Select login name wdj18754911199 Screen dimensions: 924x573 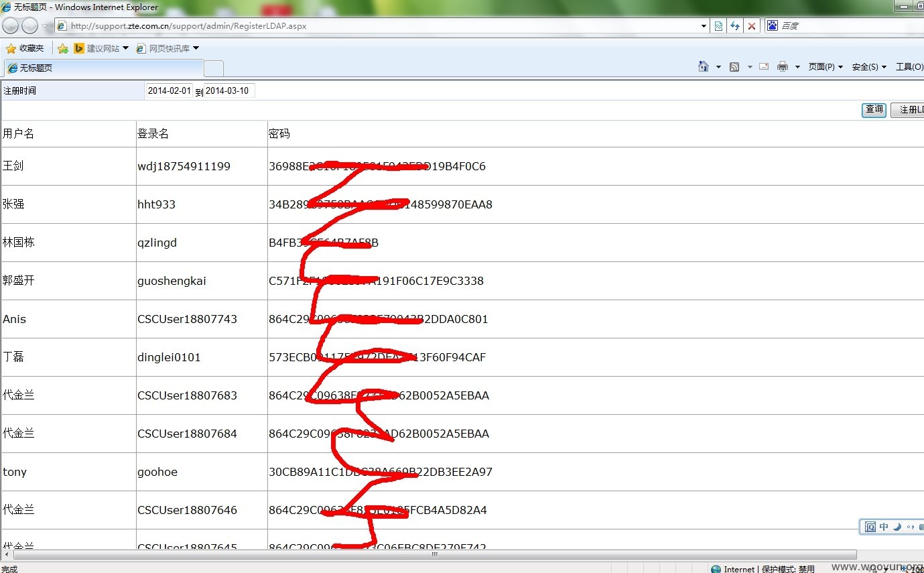coord(184,166)
